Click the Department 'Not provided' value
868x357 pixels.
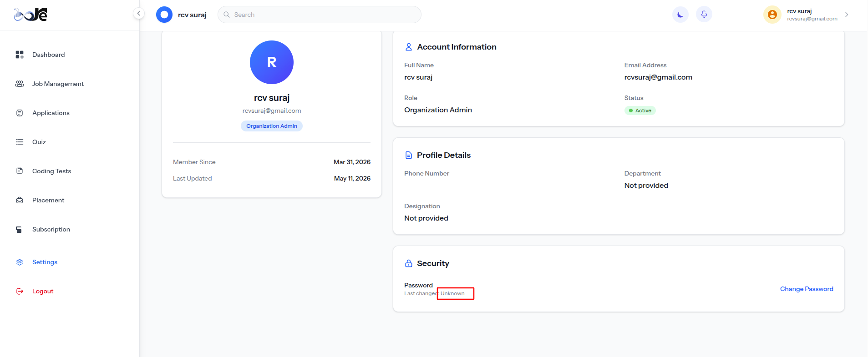click(646, 186)
